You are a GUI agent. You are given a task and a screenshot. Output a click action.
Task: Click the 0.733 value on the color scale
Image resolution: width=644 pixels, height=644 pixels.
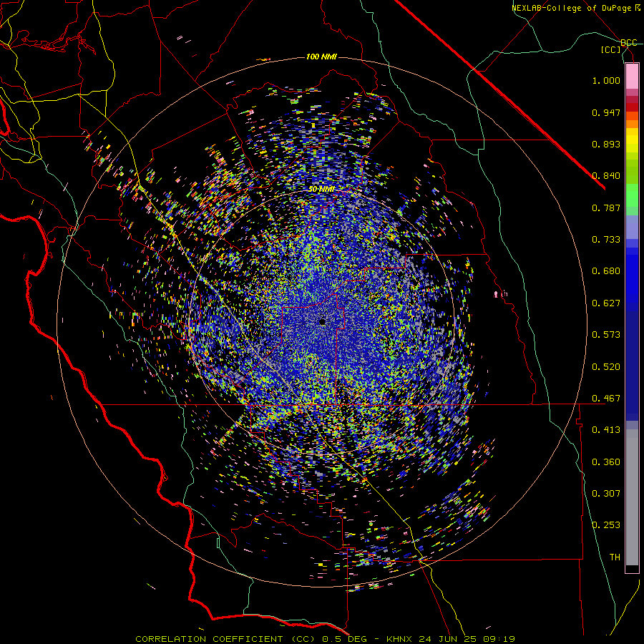coord(606,240)
